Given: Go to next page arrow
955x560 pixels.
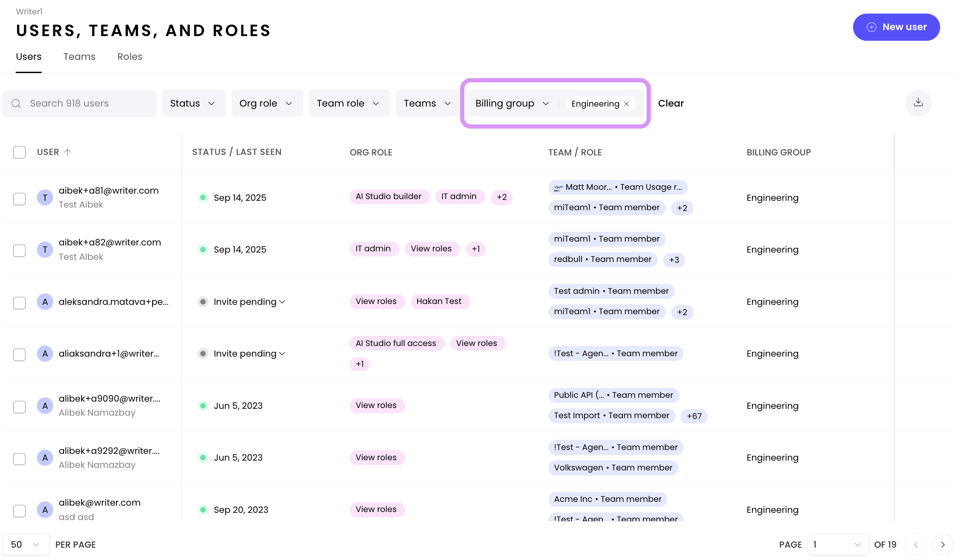Looking at the screenshot, I should tap(942, 544).
